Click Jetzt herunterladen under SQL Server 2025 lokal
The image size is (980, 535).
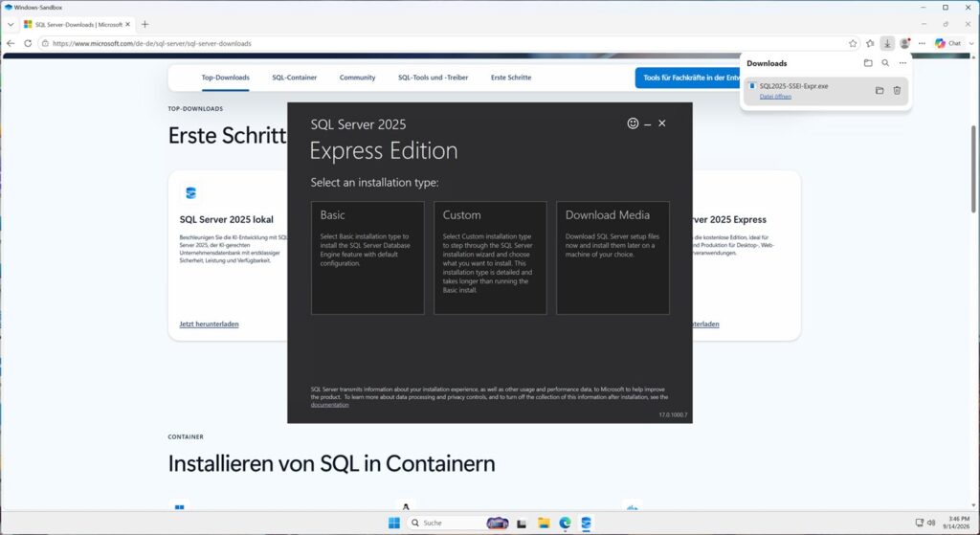209,323
